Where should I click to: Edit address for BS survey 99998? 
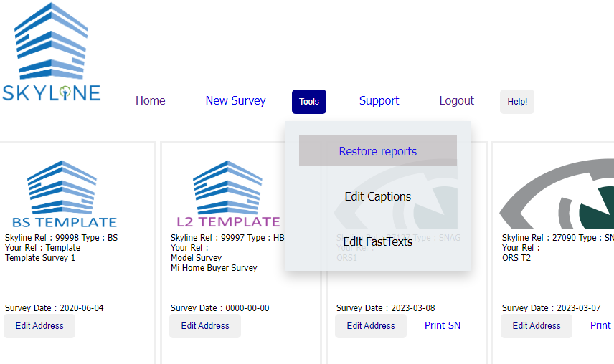[x=39, y=326]
